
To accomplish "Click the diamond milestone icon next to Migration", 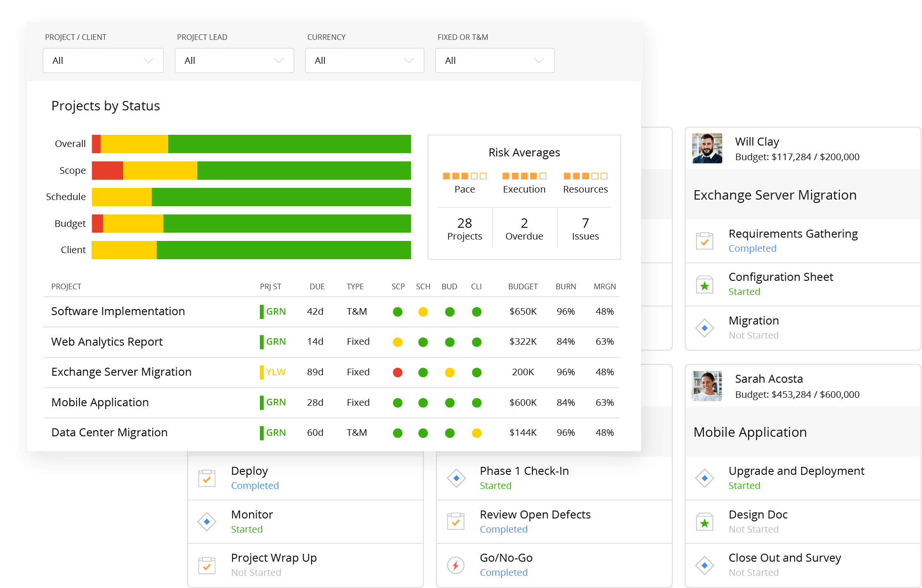I will [704, 327].
